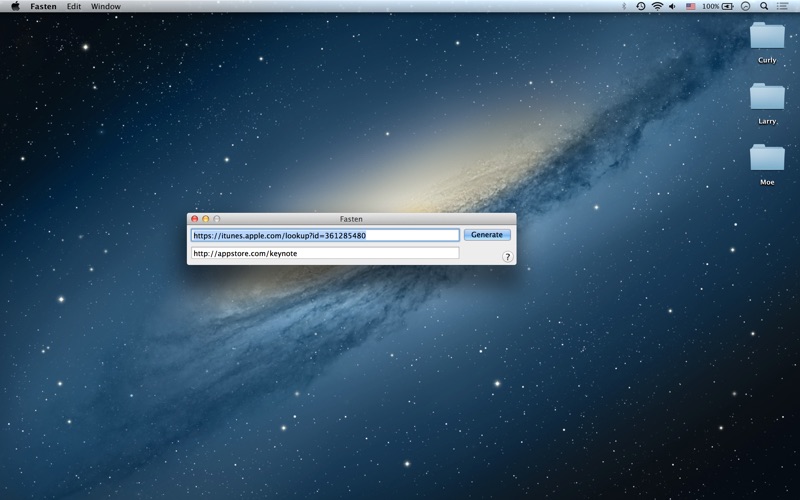Open the Apple menu

(15, 6)
